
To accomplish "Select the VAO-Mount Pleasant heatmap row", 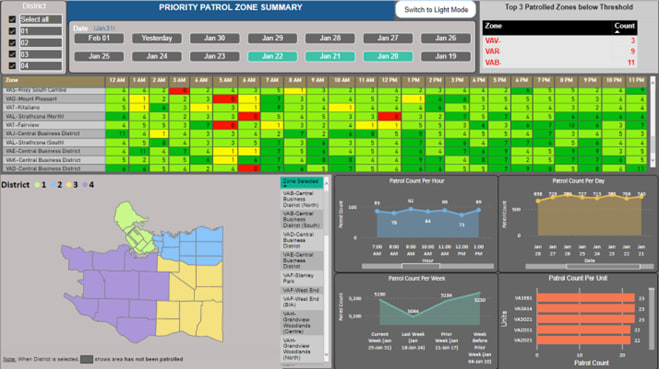I will click(x=53, y=99).
